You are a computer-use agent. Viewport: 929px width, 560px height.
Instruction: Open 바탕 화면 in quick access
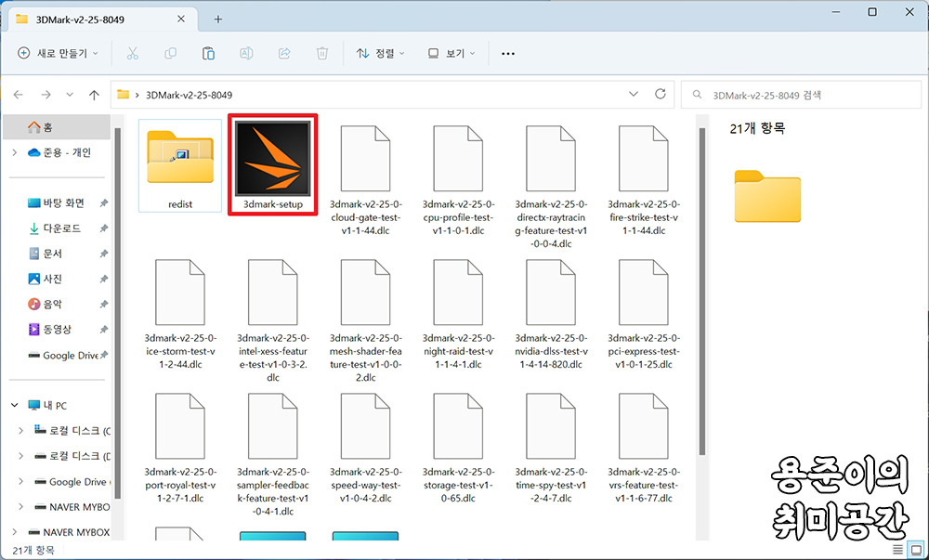(58, 203)
